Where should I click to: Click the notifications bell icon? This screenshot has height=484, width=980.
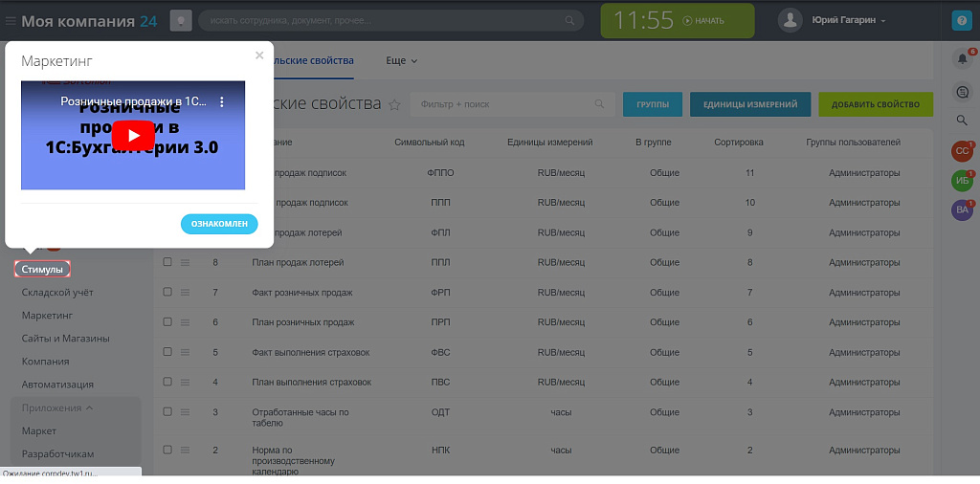(962, 58)
